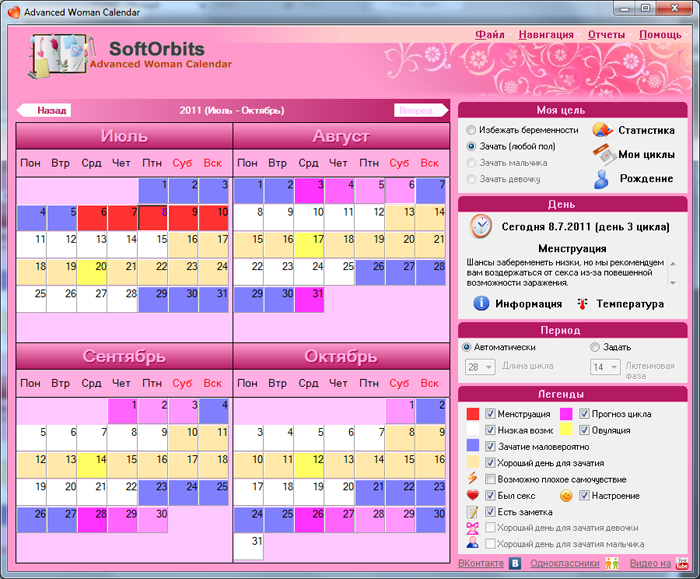Select 'Избежать беременности' radio button
Screen dimensions: 700x579
tap(471, 130)
